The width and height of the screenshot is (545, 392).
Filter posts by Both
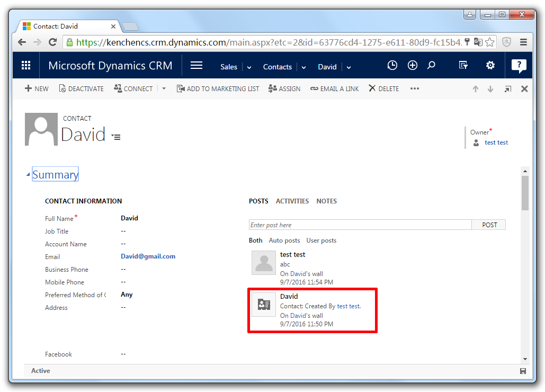click(255, 240)
